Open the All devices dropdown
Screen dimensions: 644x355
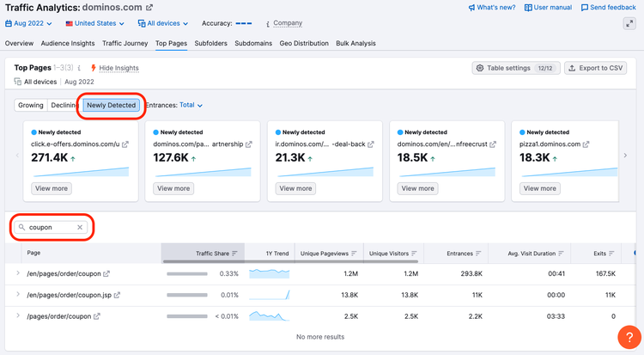pos(163,23)
